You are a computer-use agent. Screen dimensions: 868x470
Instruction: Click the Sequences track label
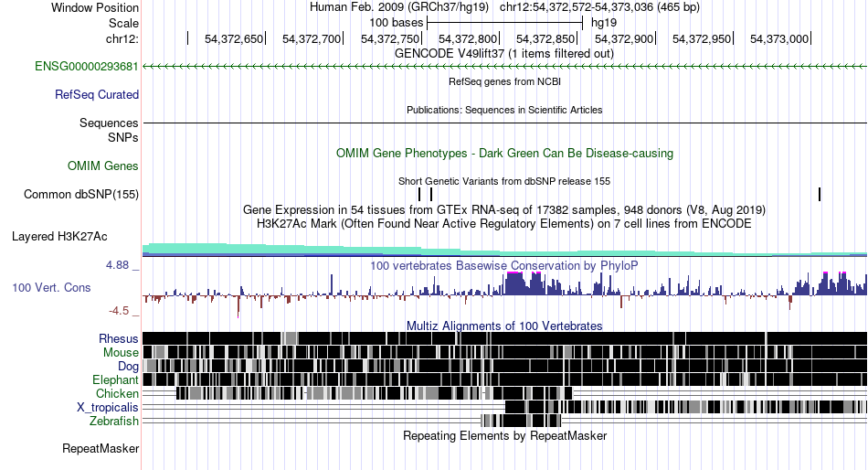(109, 123)
